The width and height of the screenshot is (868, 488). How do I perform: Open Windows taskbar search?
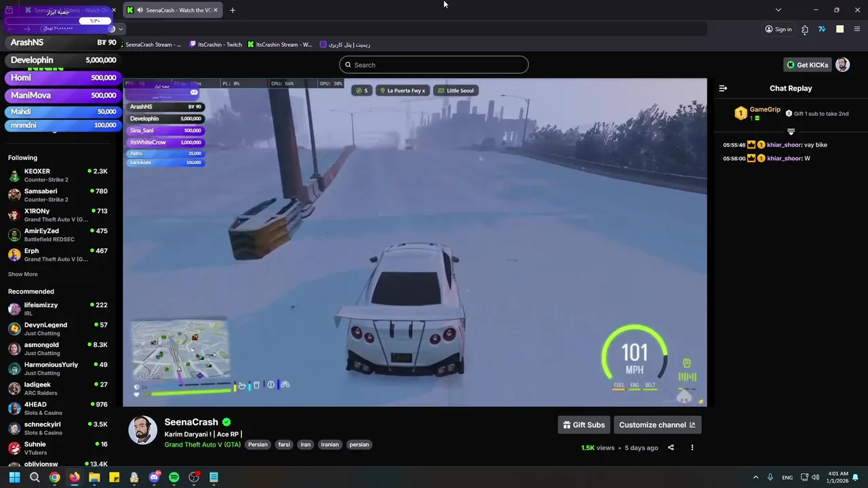click(35, 477)
